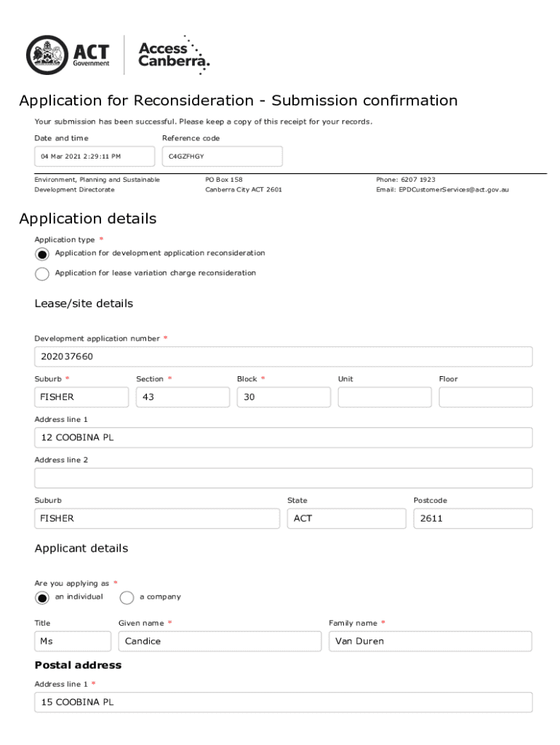The image size is (560, 745).
Task: Choose the 'an individual' applicant option
Action: 42,597
